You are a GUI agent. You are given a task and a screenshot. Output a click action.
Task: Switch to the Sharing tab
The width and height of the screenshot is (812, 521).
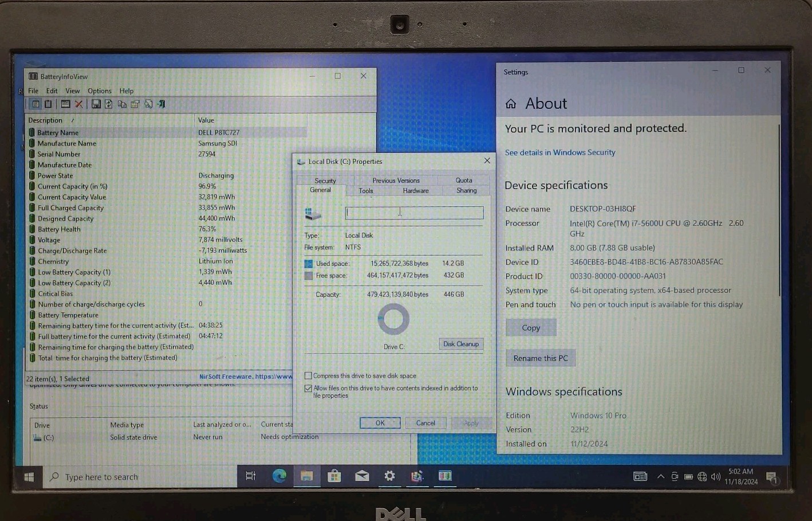(467, 191)
